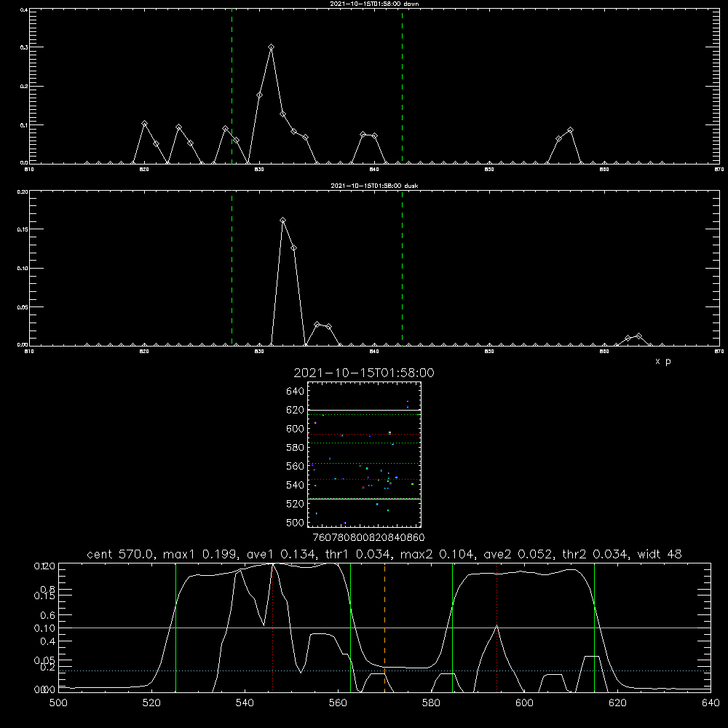Click the '0.15' y-axis label of dusk plot
The height and width of the screenshot is (728, 728).
23,229
